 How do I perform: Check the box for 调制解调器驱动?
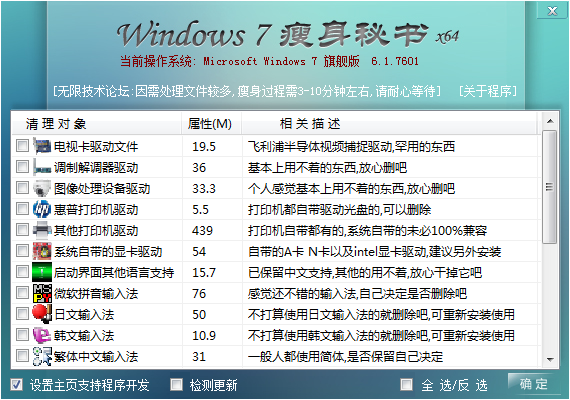(23, 167)
